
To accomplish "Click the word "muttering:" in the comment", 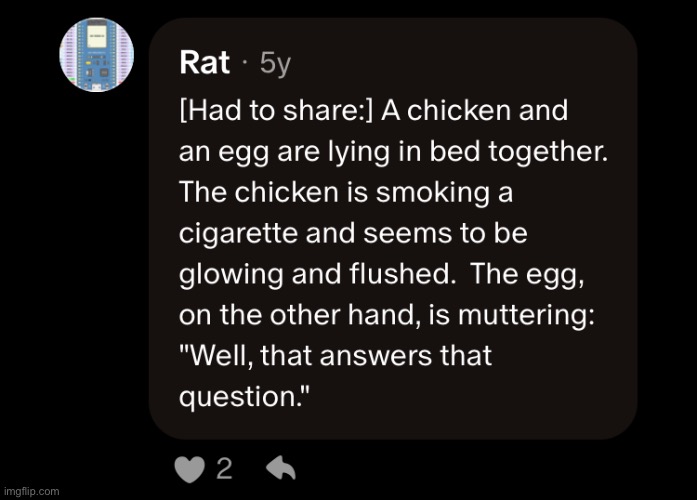I will pyautogui.click(x=526, y=315).
